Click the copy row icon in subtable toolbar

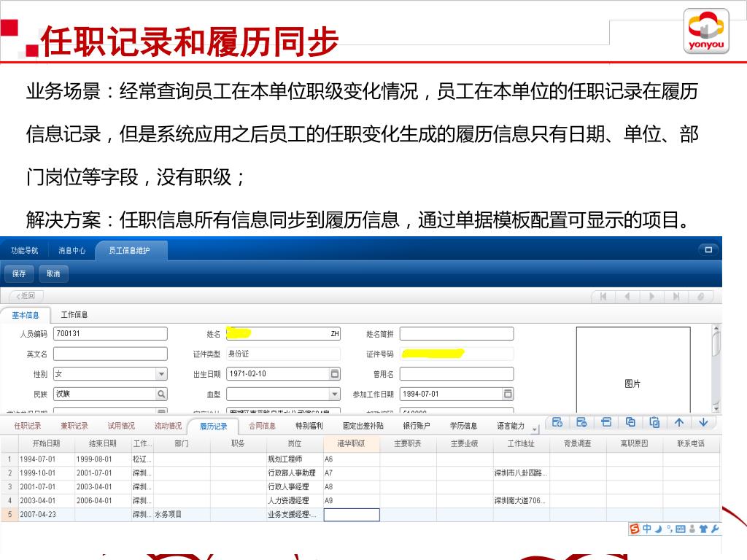[630, 422]
